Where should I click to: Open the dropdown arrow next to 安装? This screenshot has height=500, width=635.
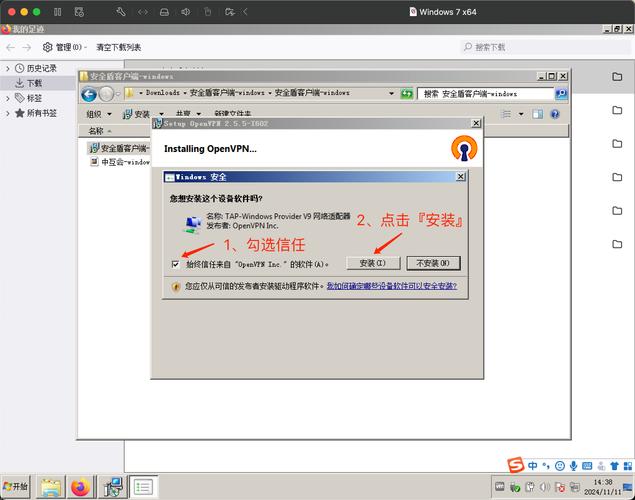coord(162,114)
